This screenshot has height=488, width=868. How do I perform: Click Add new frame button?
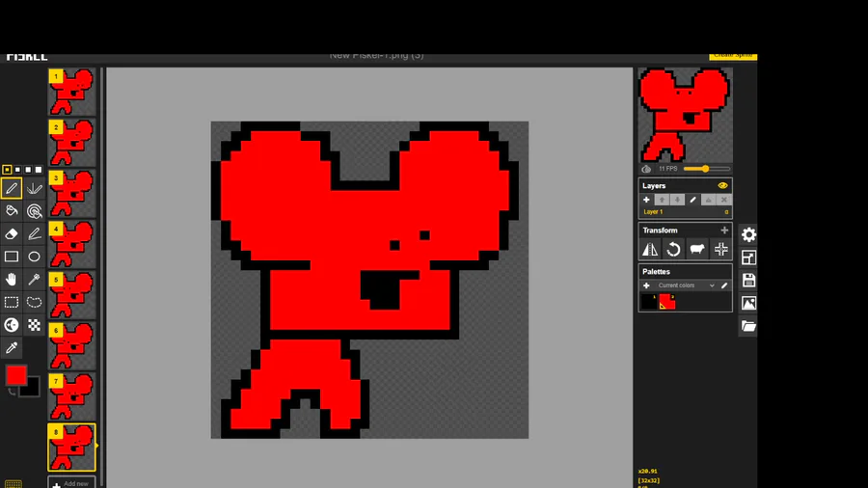coord(71,482)
